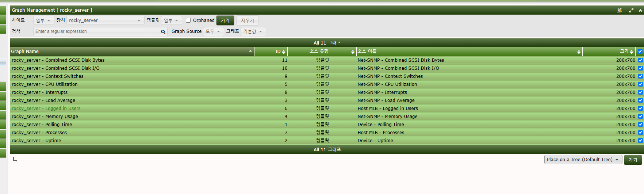Uncheck the Logged in Users row checkbox
Viewport: 644px width, 194px height.
point(640,109)
